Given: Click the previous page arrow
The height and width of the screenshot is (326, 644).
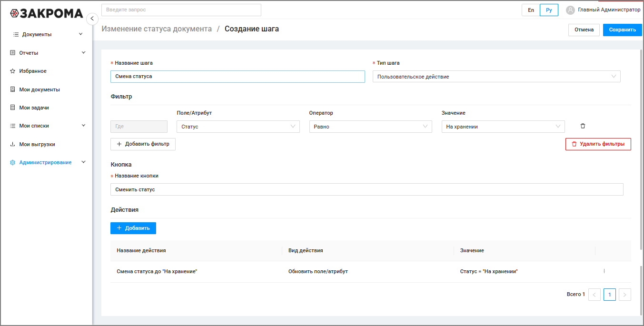Looking at the screenshot, I should tap(594, 295).
